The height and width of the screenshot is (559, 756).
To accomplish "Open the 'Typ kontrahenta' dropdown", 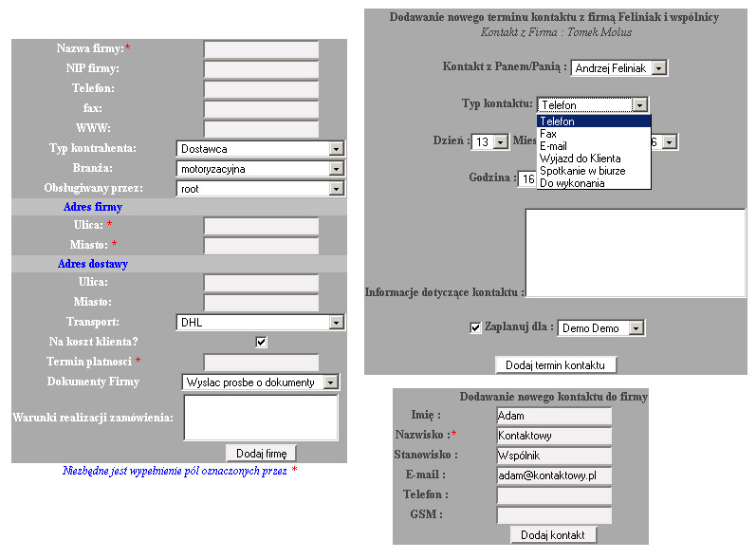I will click(x=336, y=149).
